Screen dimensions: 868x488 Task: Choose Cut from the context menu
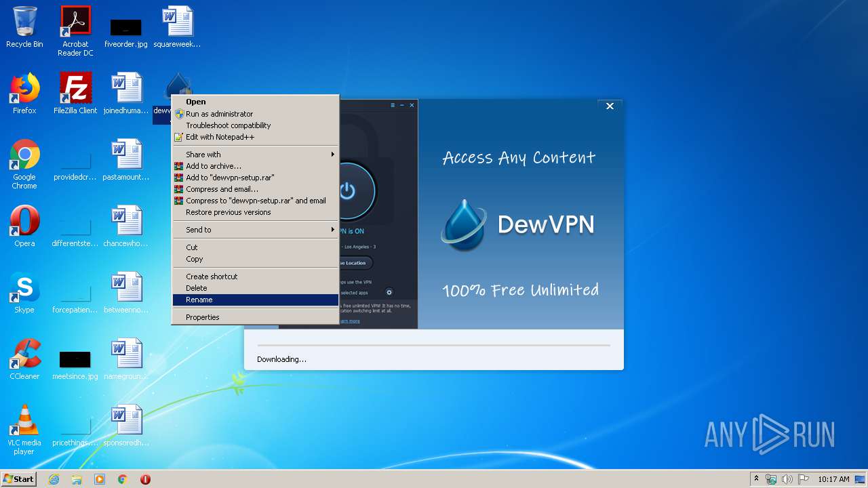(x=256, y=247)
